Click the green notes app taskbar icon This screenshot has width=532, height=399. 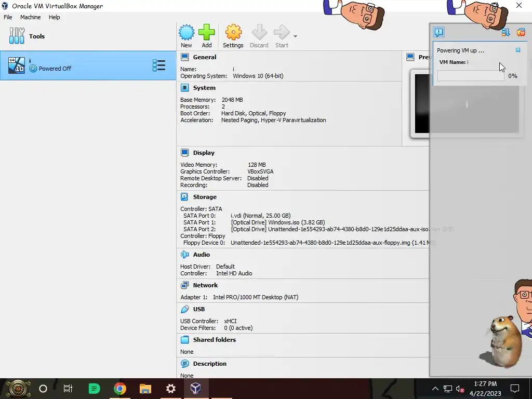(x=94, y=389)
